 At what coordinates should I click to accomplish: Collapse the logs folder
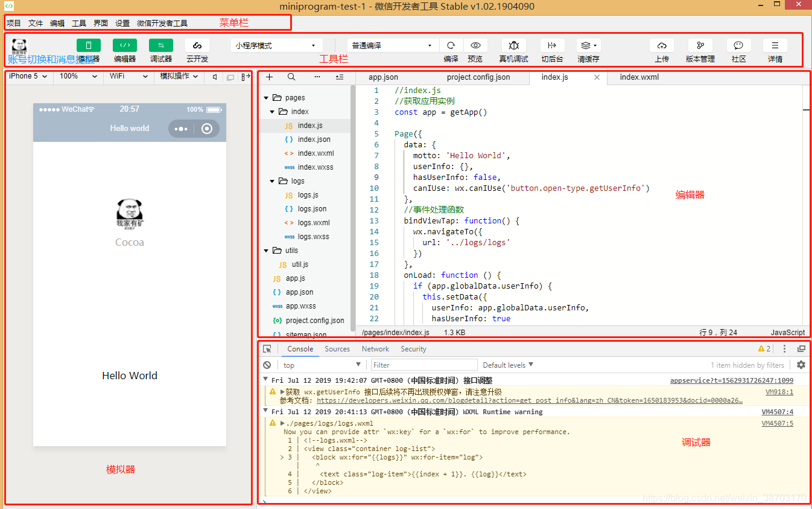pos(272,181)
